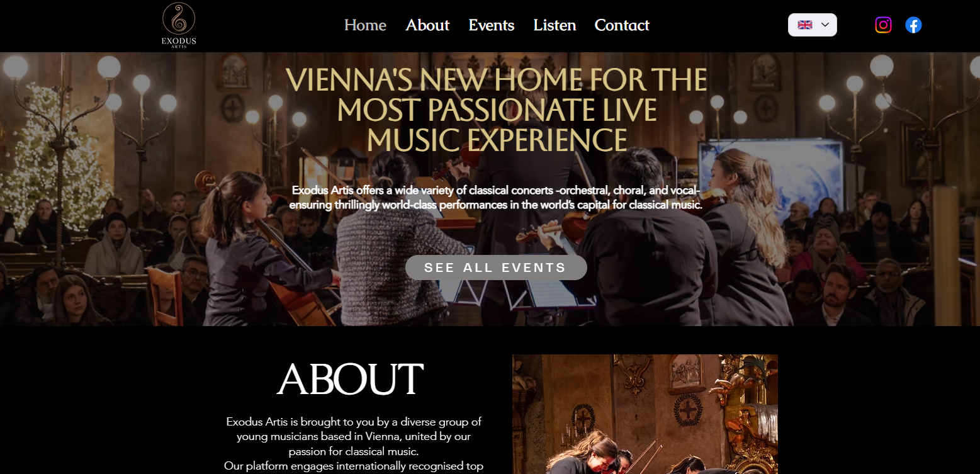Screen dimensions: 980x474
Task: Open the Events menu item
Action: (x=492, y=25)
